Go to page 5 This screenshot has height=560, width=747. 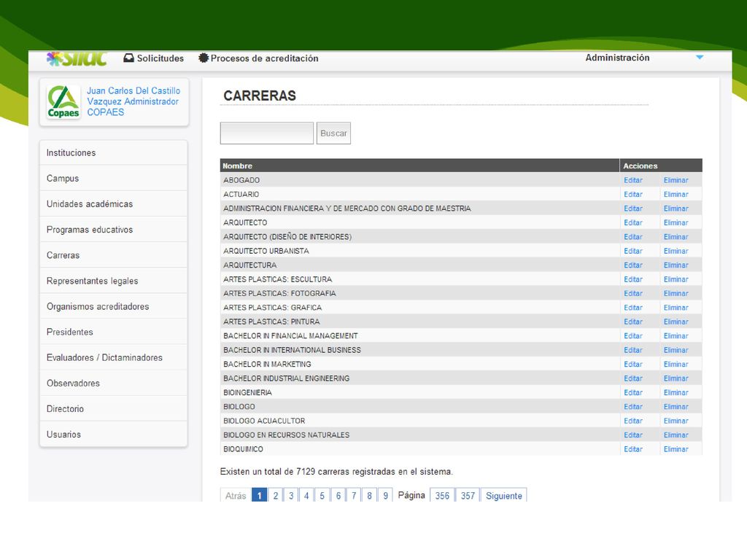tap(322, 496)
